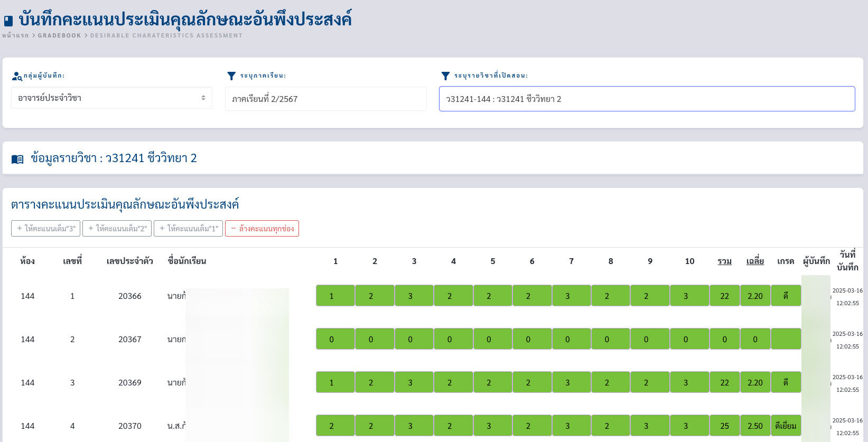Clear all scores with ล้างคะแนนทุกช่อง button
Screen dimensions: 868x442
click(x=262, y=229)
